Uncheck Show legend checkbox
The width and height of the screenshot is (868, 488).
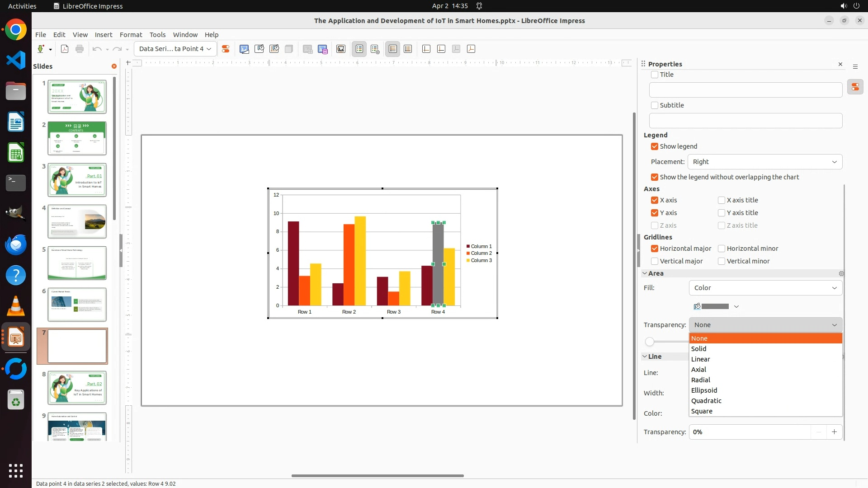655,146
